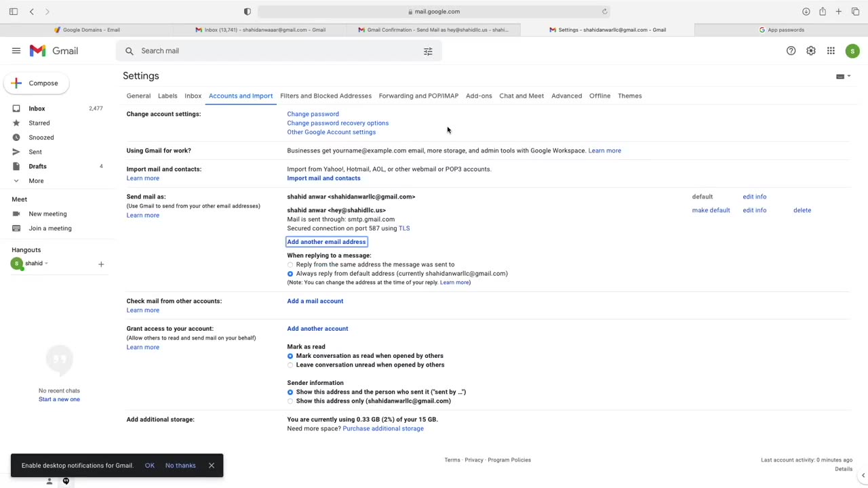Close the desktop notifications banner
868x488 pixels.
[x=212, y=466]
